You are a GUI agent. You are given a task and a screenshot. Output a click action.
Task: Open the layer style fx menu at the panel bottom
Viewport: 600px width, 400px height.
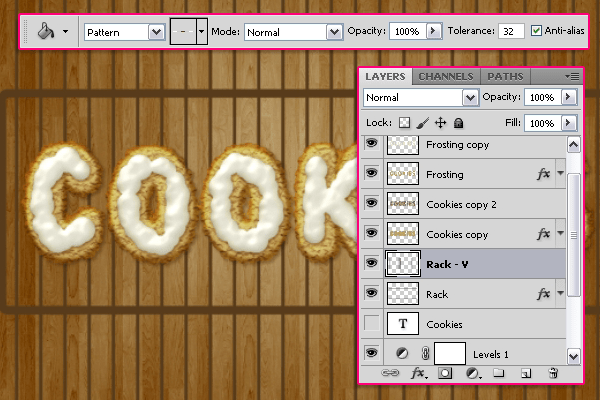[x=419, y=373]
